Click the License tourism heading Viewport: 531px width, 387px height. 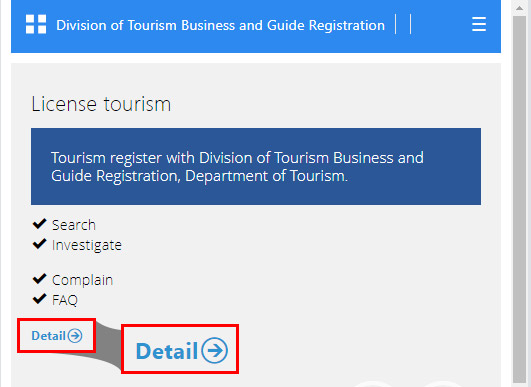click(x=101, y=104)
